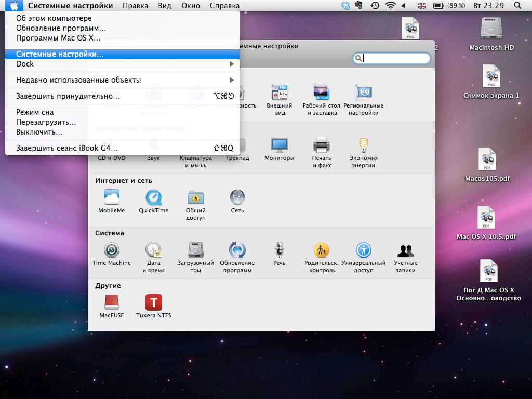This screenshot has width=532, height=399.
Task: Open Общий доступ sharing settings
Action: 195,205
